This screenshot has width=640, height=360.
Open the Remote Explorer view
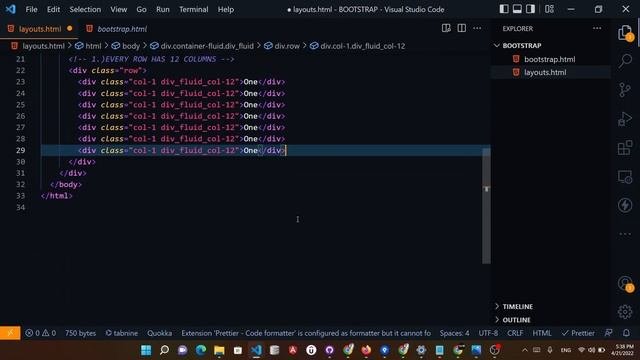tap(625, 177)
